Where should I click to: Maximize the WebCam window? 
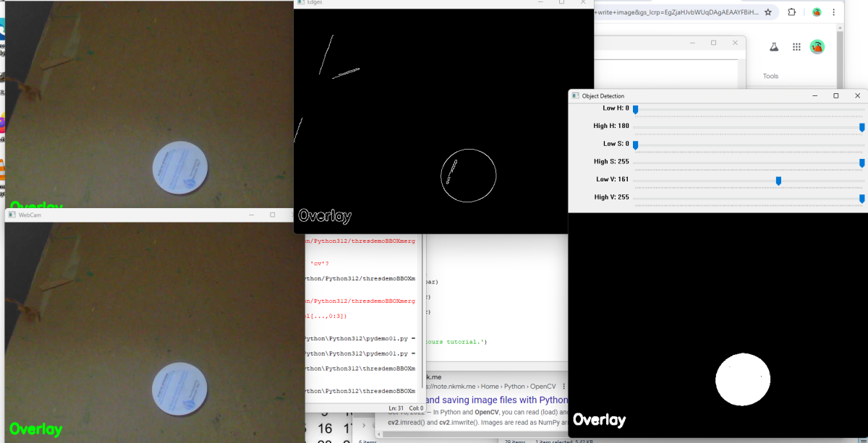[273, 215]
